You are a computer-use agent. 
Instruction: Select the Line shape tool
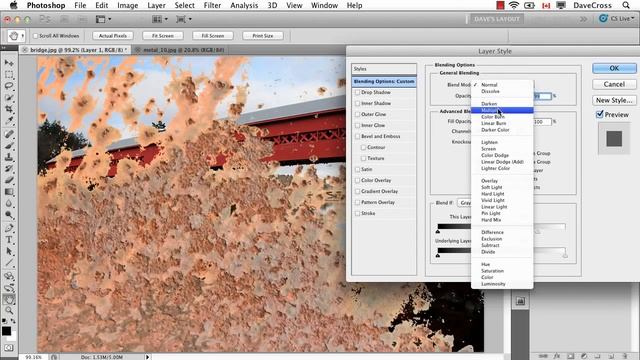click(9, 263)
